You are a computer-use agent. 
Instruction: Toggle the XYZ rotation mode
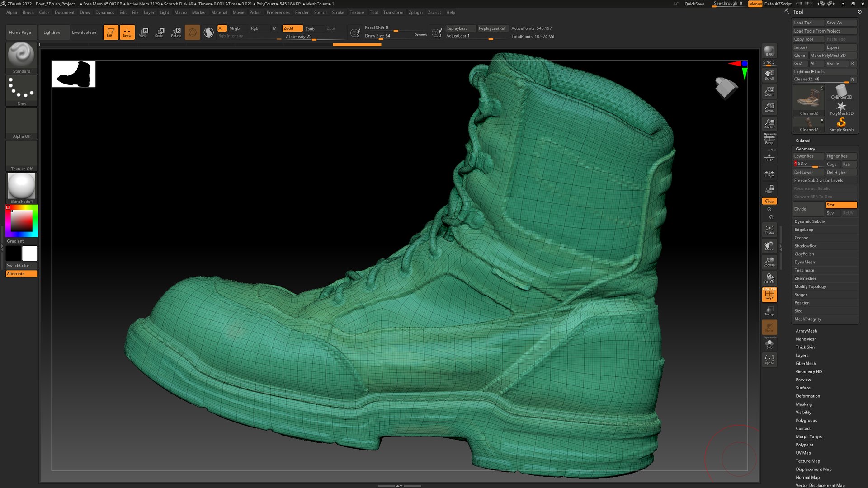coord(769,201)
